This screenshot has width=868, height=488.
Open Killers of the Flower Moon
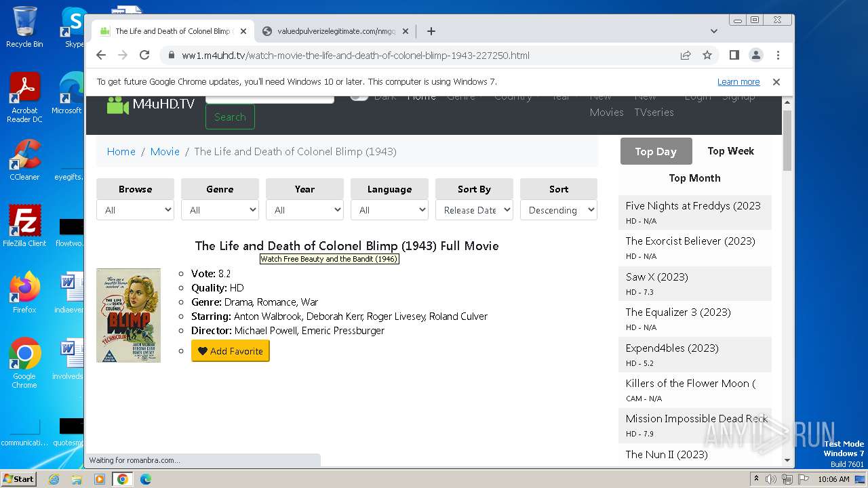click(x=690, y=383)
